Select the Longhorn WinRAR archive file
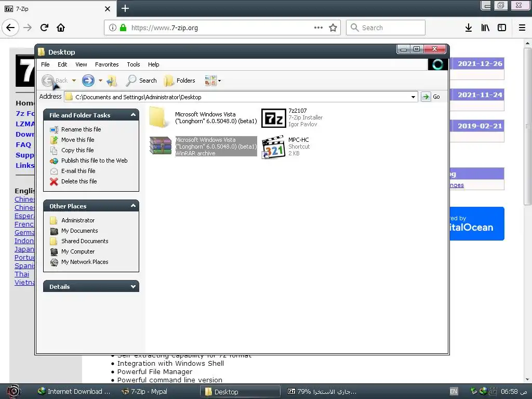Screen dimensions: 532x399 pyautogui.click(x=203, y=146)
